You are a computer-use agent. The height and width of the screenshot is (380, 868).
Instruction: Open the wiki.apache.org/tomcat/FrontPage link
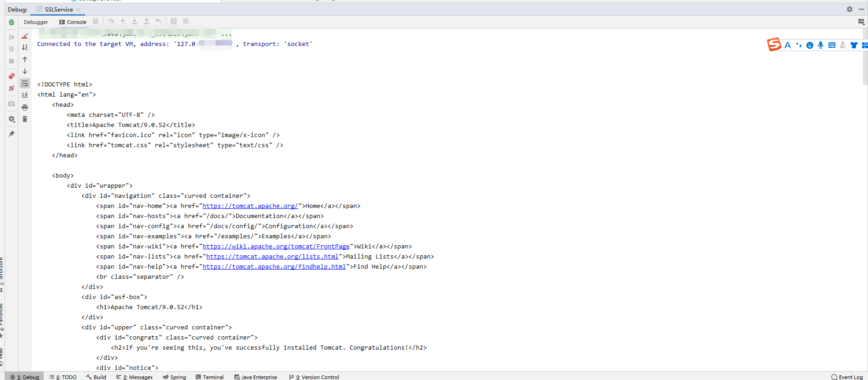click(x=276, y=247)
